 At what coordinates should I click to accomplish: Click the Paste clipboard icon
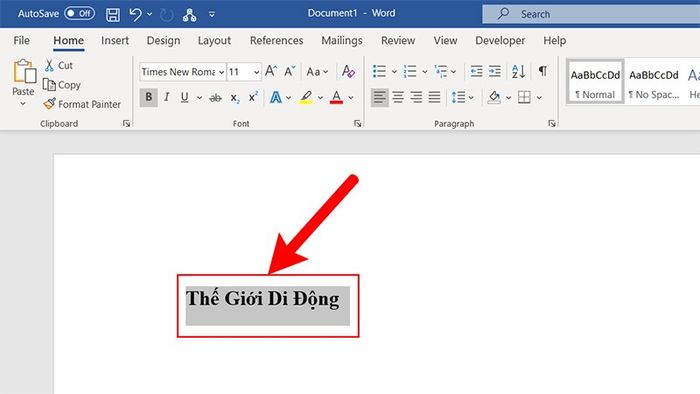click(x=24, y=71)
